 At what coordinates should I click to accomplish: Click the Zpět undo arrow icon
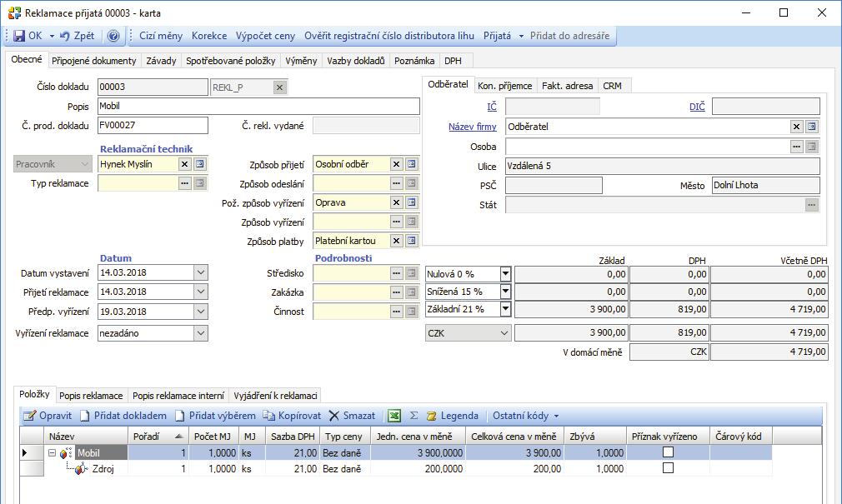[x=64, y=36]
